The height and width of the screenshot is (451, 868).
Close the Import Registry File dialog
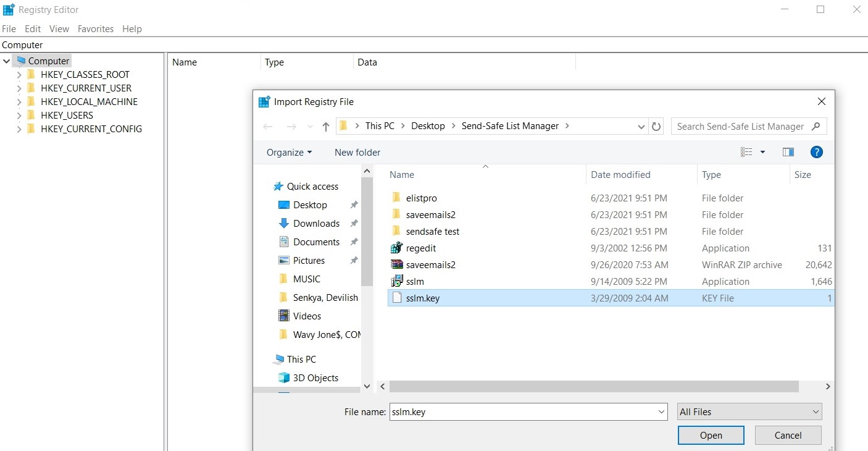point(821,101)
